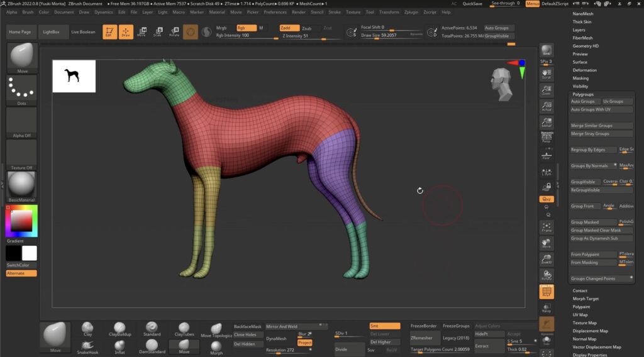Activate Scale mode in the top toolbar

point(158,31)
